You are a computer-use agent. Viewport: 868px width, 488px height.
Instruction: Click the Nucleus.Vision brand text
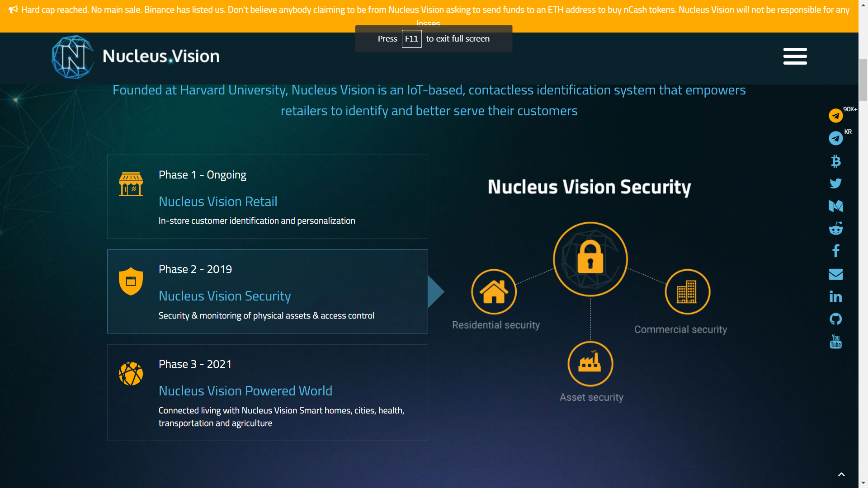click(161, 56)
